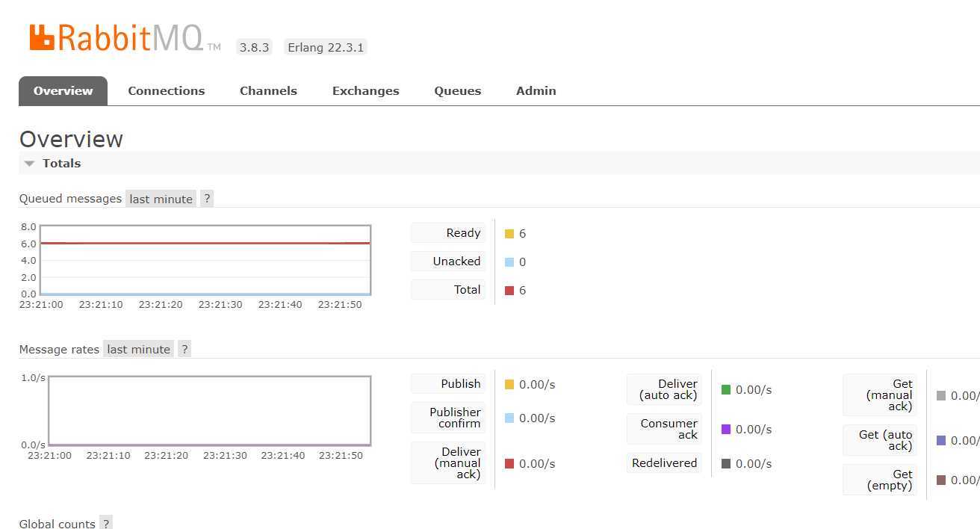980x529 pixels.
Task: Select the Queues tab
Action: click(457, 91)
